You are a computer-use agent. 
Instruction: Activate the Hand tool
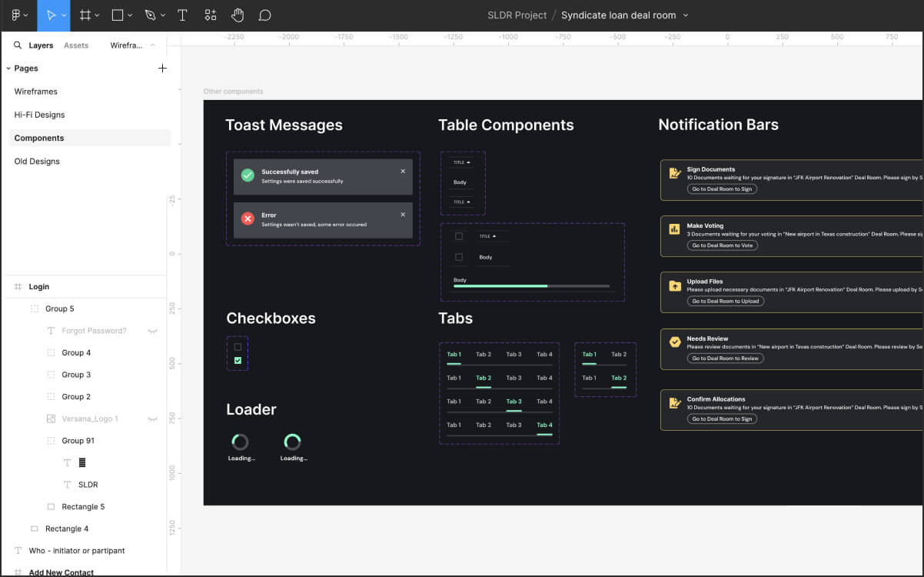[x=238, y=15]
